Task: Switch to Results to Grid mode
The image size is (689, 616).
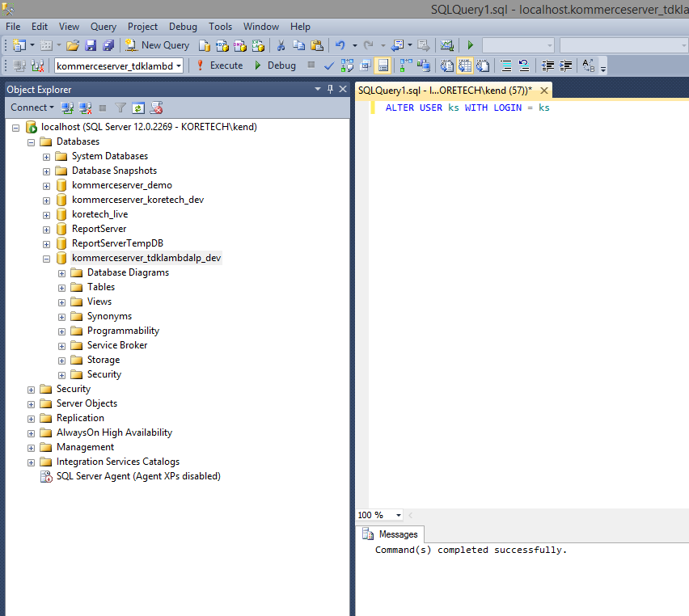Action: pos(465,66)
